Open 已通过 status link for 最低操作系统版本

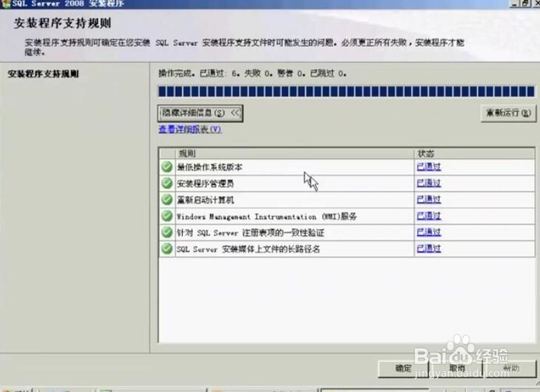point(429,167)
